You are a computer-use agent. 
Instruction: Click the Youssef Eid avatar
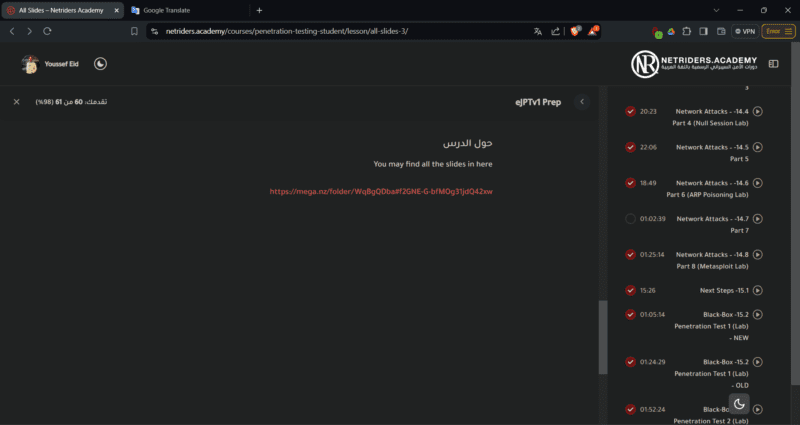pyautogui.click(x=30, y=64)
